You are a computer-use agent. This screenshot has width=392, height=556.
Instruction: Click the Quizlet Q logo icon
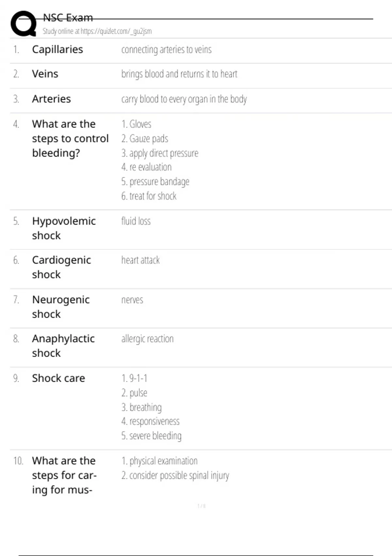pos(24,24)
